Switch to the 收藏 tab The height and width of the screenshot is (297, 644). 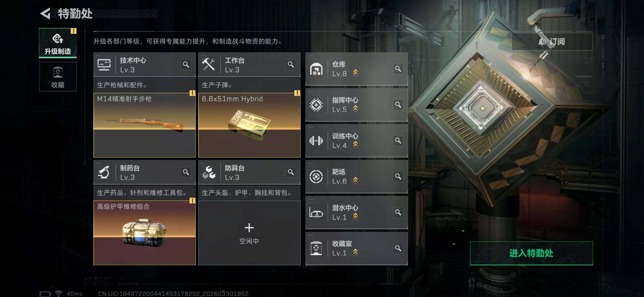[58, 77]
